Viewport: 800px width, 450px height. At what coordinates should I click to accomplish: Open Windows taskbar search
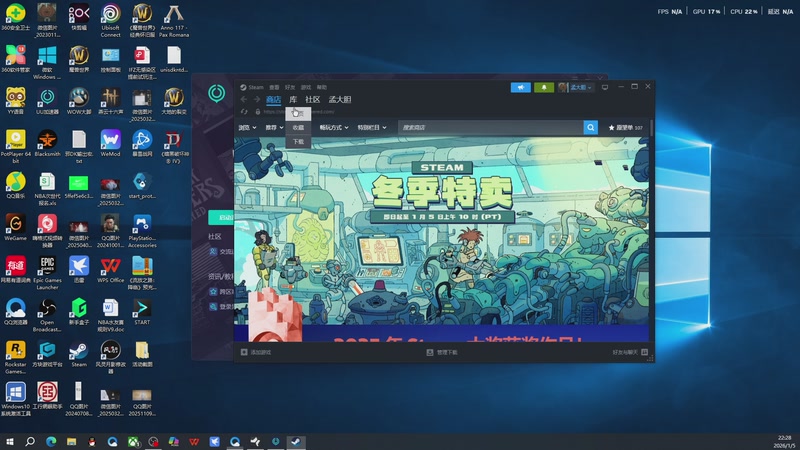pos(30,441)
